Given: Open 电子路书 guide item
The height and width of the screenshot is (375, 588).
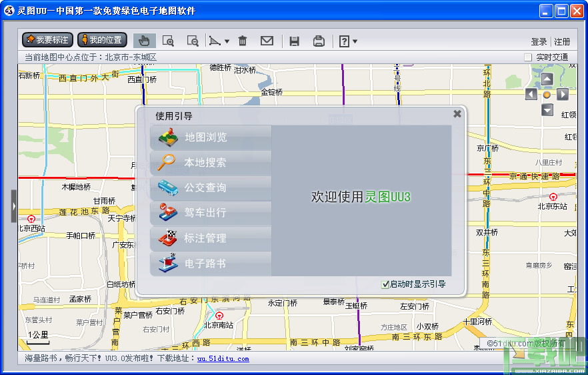Looking at the screenshot, I should pyautogui.click(x=211, y=264).
